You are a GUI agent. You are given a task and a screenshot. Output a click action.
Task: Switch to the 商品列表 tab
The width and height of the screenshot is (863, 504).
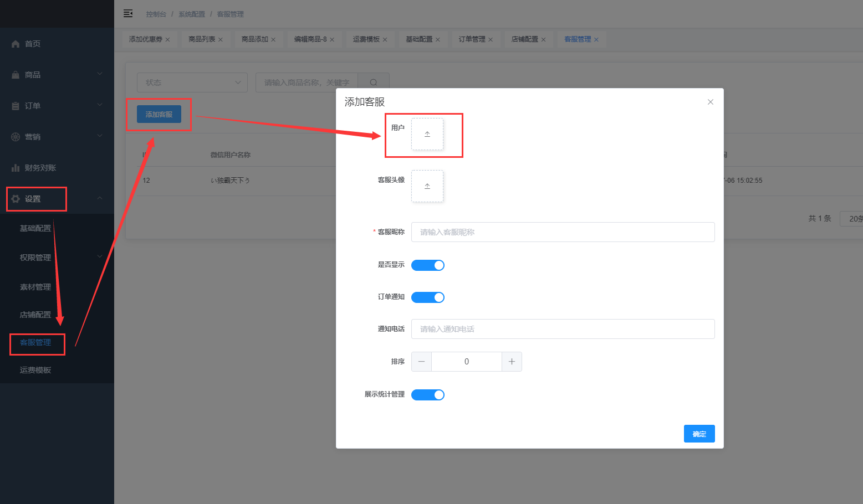[202, 39]
